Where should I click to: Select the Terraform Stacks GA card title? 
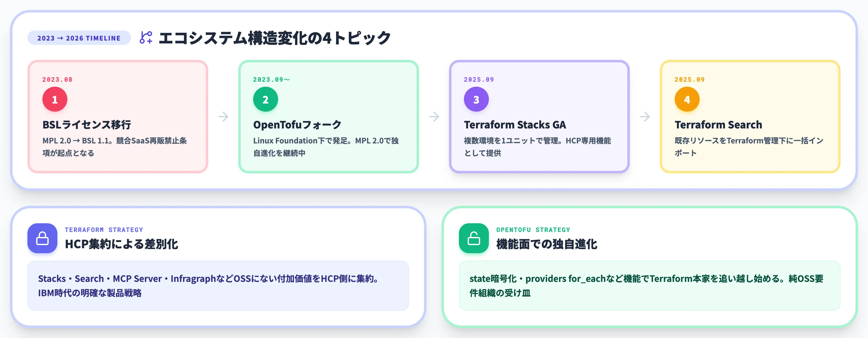515,125
